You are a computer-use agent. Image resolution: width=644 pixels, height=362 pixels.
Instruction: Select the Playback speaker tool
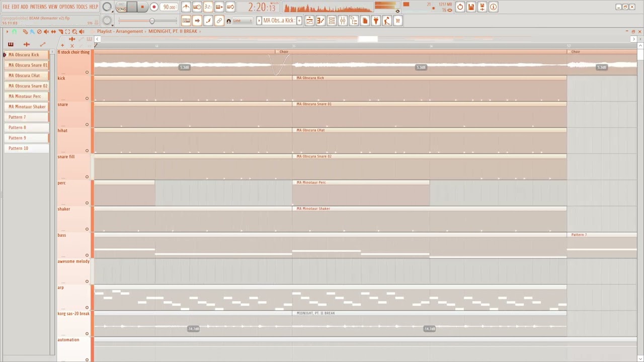(82, 31)
